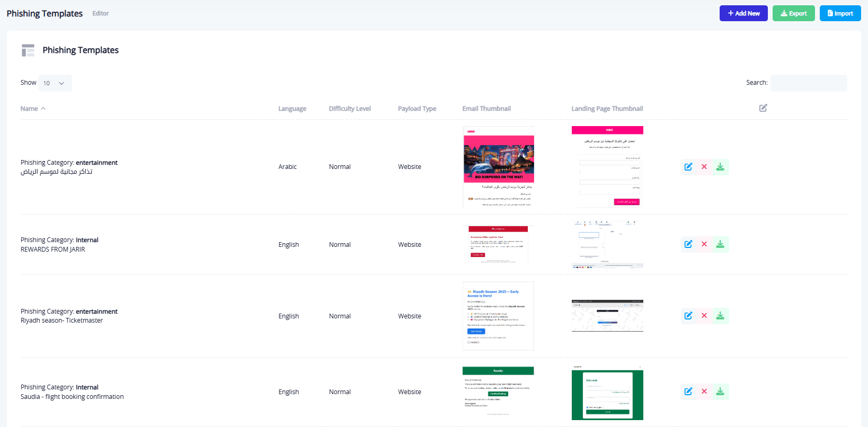Download the Riyadh season- Ticketmaster template
Screen dimensions: 868x427
pyautogui.click(x=720, y=316)
